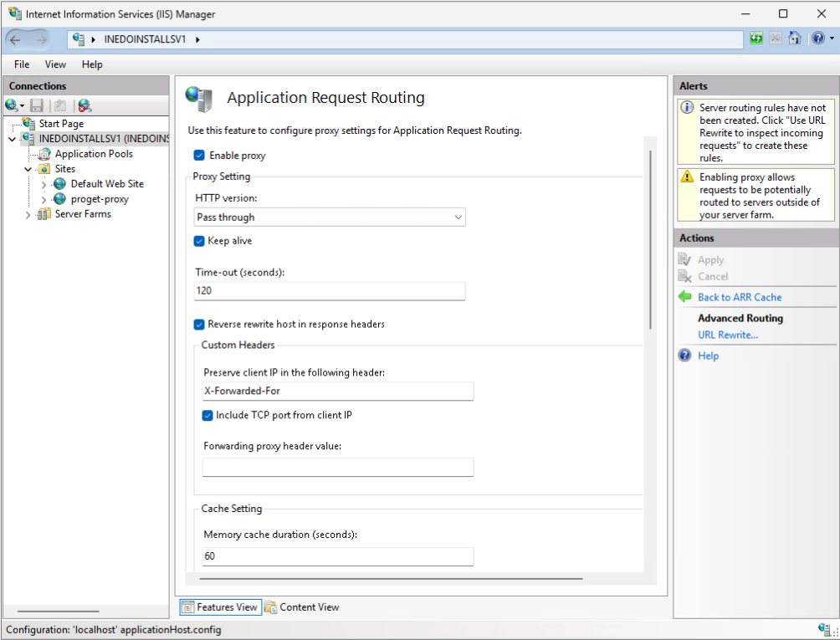Toggle the Enable proxy checkbox
The width and height of the screenshot is (840, 640).
tap(199, 156)
